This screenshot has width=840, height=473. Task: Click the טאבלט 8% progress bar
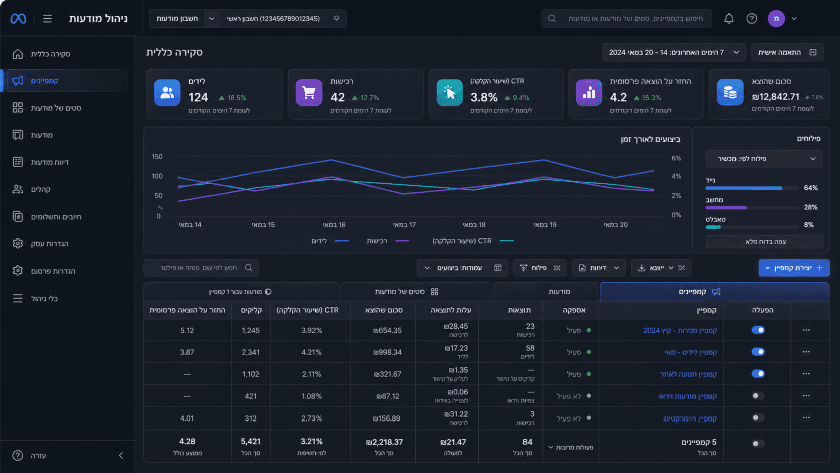click(753, 227)
